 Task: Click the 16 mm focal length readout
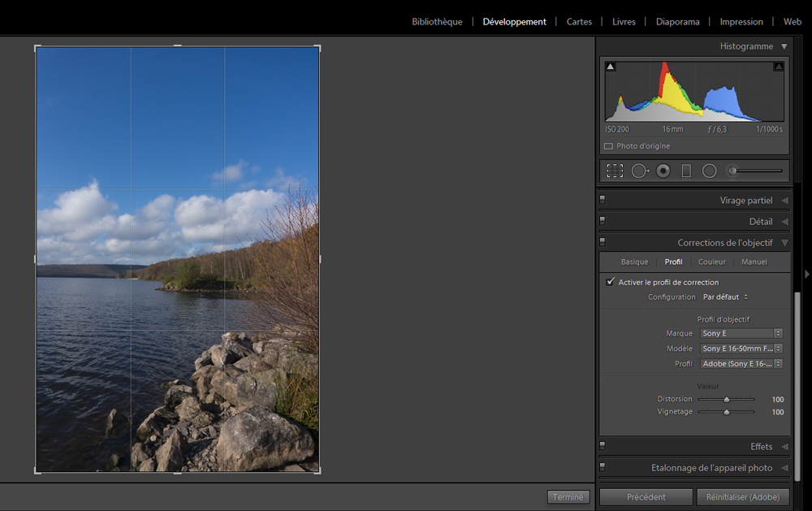pos(672,129)
